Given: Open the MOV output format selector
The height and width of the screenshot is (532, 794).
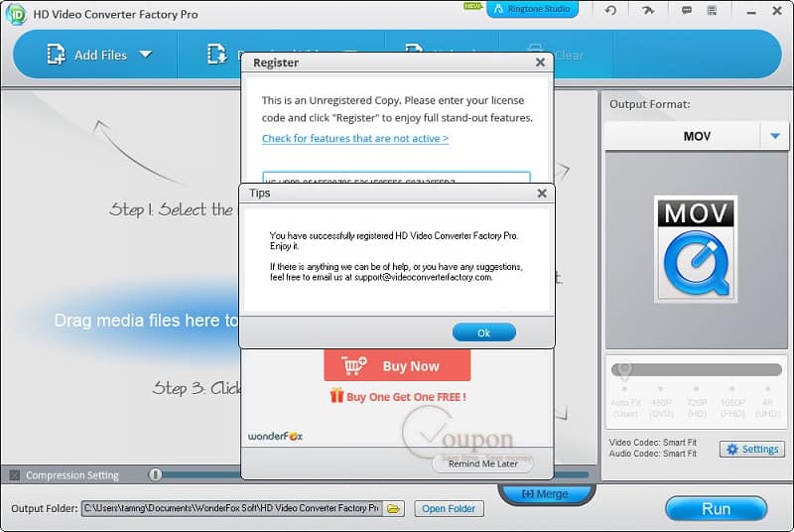Looking at the screenshot, I should click(697, 136).
